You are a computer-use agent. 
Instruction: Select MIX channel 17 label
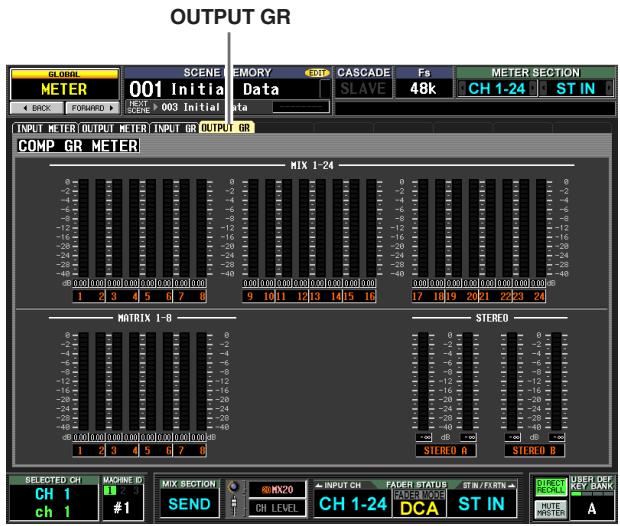coord(418,296)
